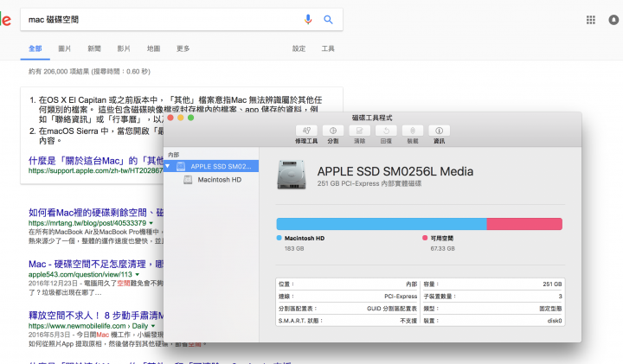Click the blue Macintosh HD legend dot
623x364 pixels.
(279, 238)
